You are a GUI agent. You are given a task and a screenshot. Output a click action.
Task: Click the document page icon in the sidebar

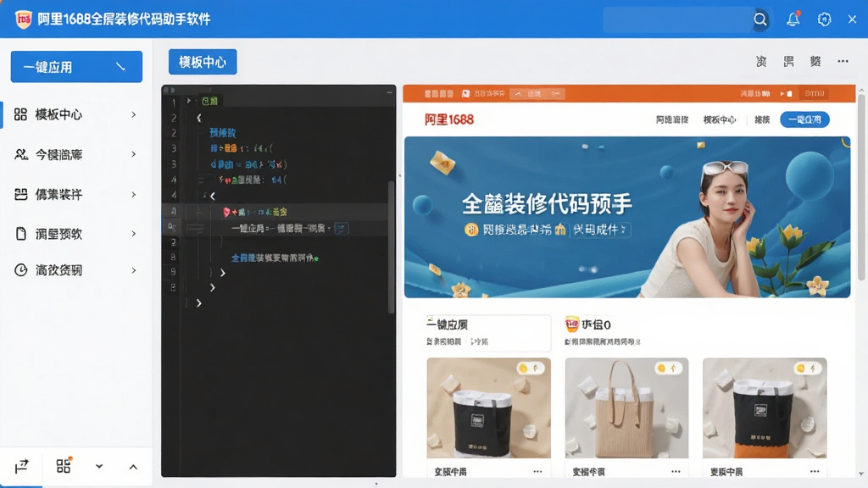click(x=20, y=234)
